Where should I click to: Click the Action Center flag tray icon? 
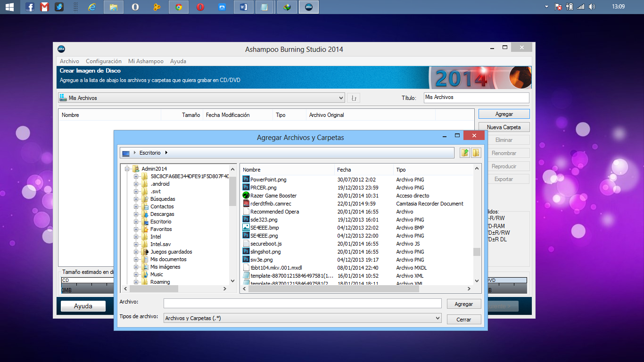click(558, 7)
